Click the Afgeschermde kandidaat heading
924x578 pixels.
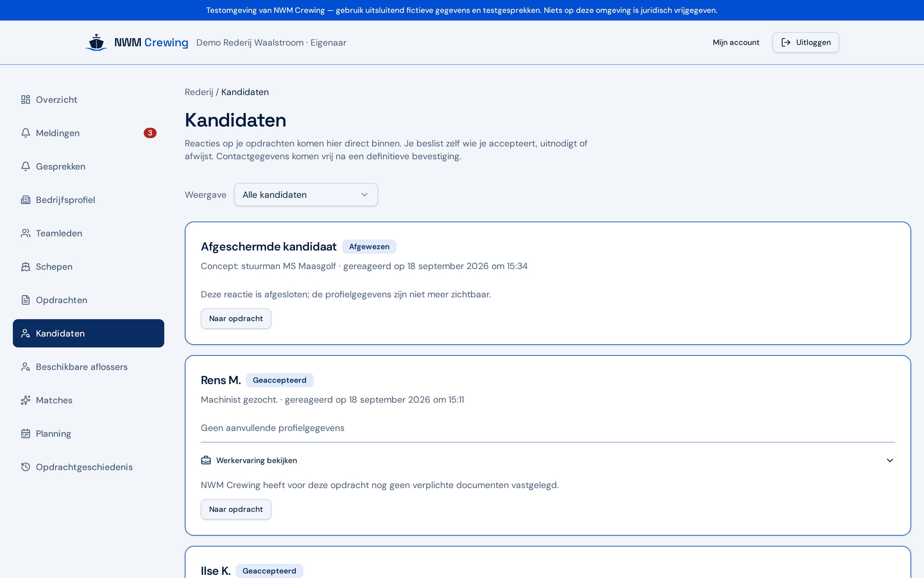pyautogui.click(x=269, y=247)
